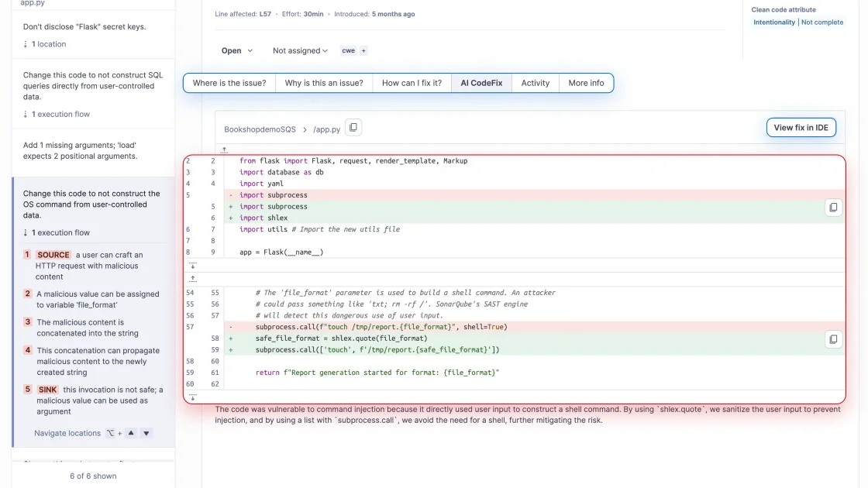The image size is (868, 488).
Task: Open the issue status Open dropdown
Action: pyautogui.click(x=237, y=50)
